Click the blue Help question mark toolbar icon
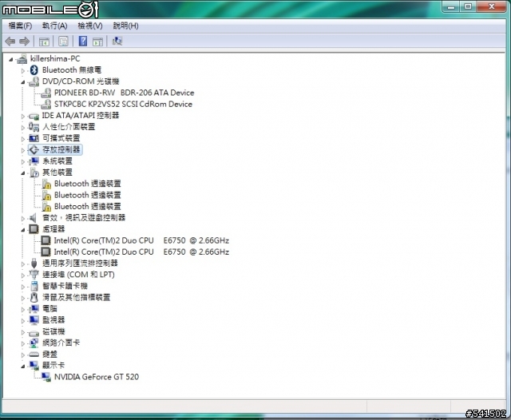The height and width of the screenshot is (420, 511). [83, 41]
